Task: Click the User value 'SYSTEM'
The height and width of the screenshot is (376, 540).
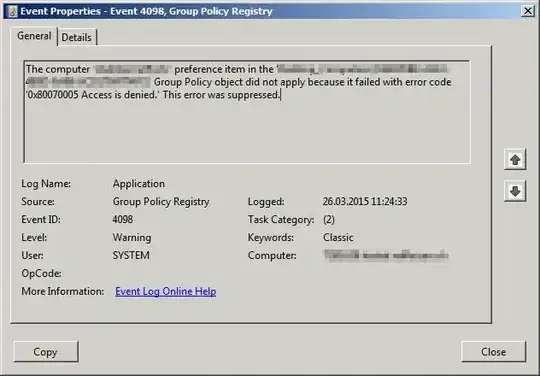Action: point(131,255)
